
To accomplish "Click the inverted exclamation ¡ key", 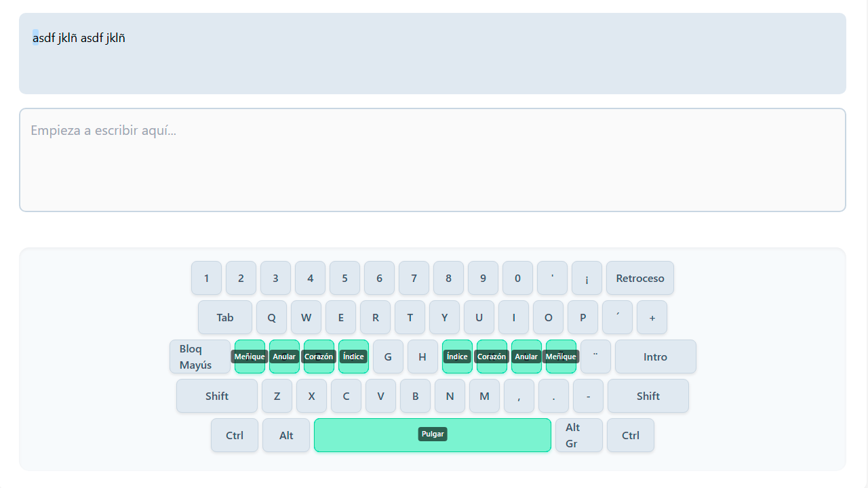I will [x=587, y=278].
